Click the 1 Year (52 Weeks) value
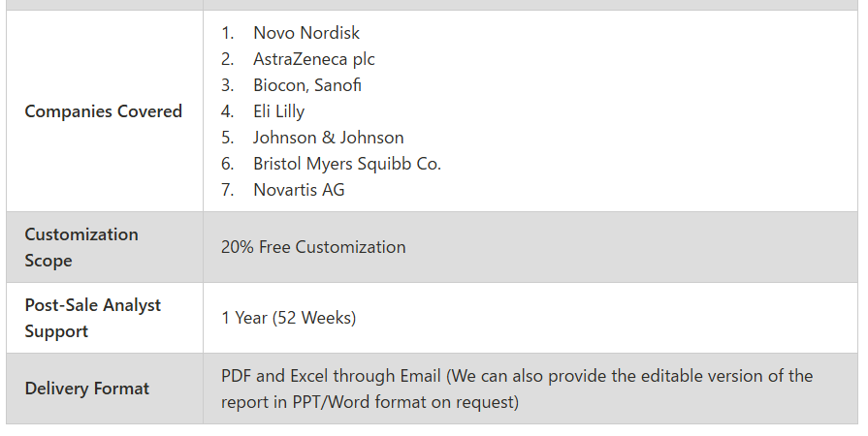Screen dimensions: 868x436 (288, 318)
